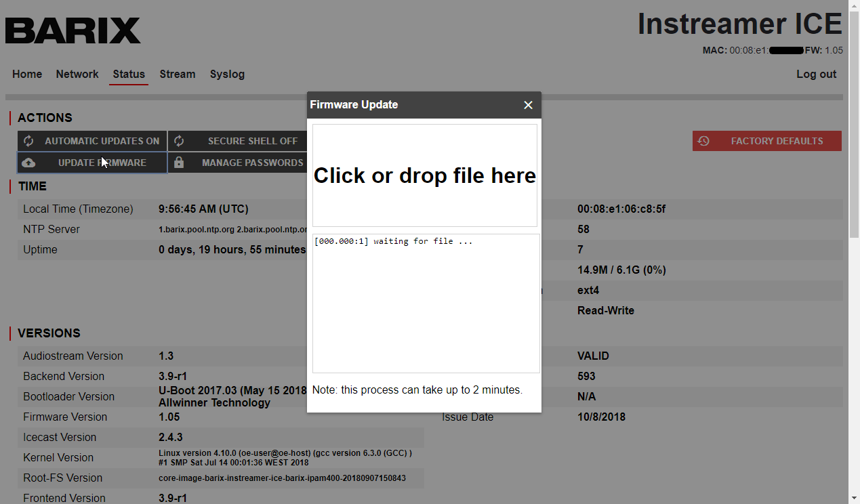The height and width of the screenshot is (504, 860).
Task: Switch to the Stream page
Action: [x=178, y=75]
